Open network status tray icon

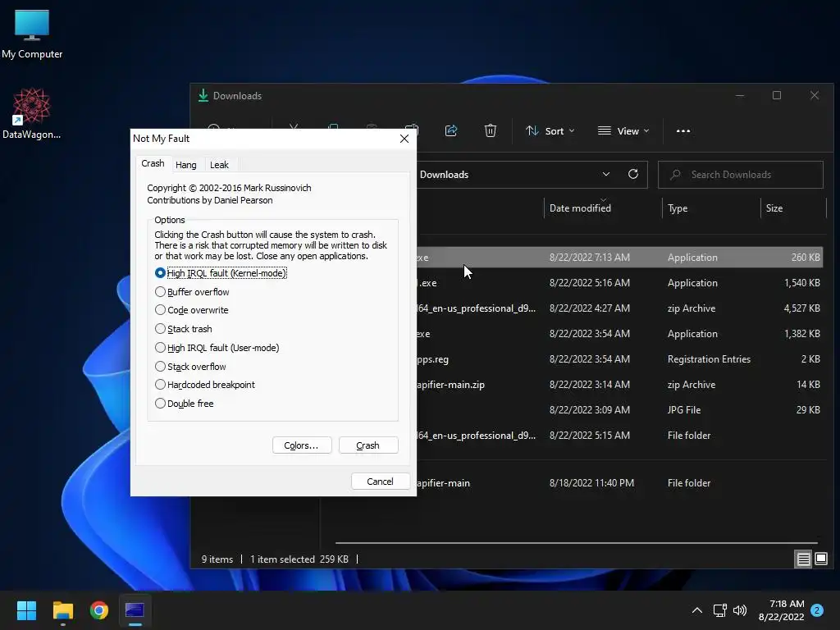tap(720, 610)
